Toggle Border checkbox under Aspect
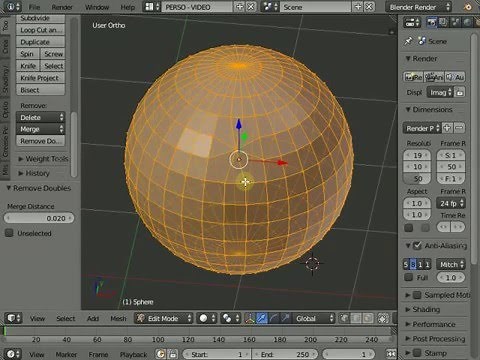The width and height of the screenshot is (480, 360). (409, 228)
